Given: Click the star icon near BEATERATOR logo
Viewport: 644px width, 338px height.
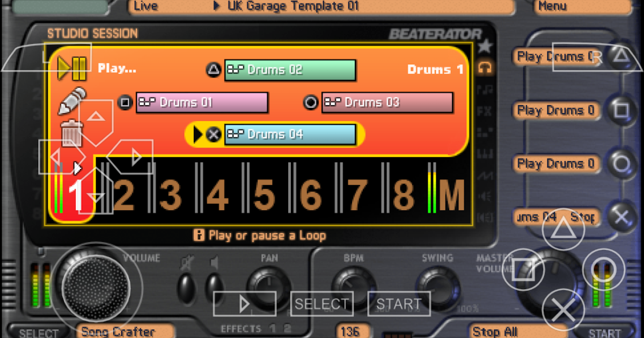Looking at the screenshot, I should (485, 46).
